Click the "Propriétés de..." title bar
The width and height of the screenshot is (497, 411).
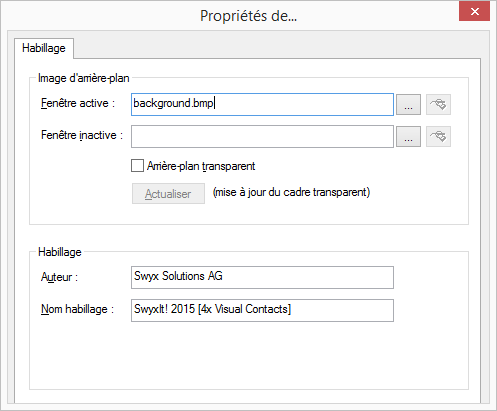[x=248, y=16]
